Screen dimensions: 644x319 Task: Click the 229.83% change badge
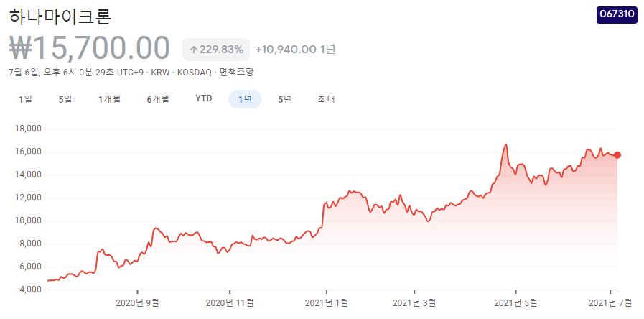(215, 50)
